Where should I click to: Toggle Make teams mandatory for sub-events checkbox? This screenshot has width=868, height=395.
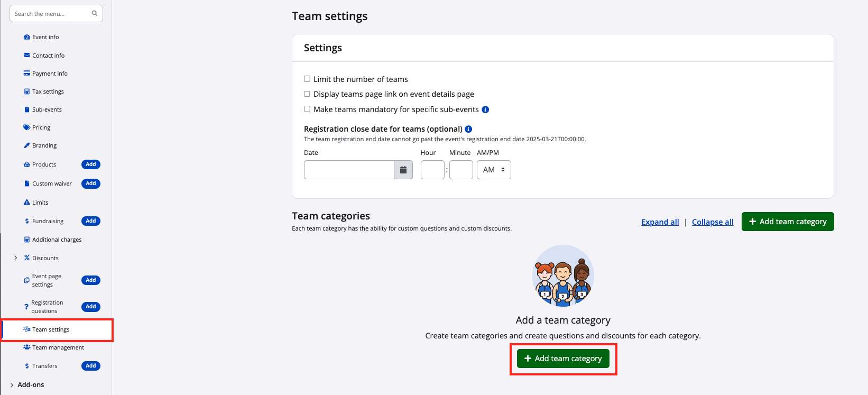coord(307,109)
